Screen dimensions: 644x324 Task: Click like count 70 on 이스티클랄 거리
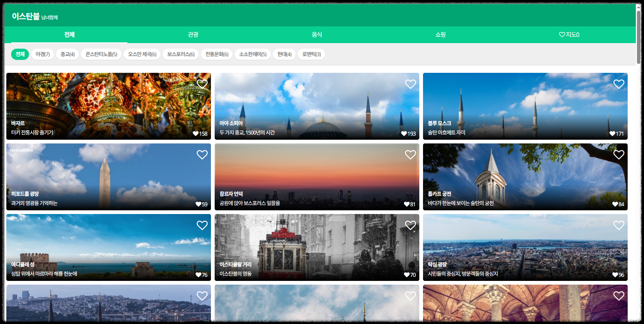[410, 275]
